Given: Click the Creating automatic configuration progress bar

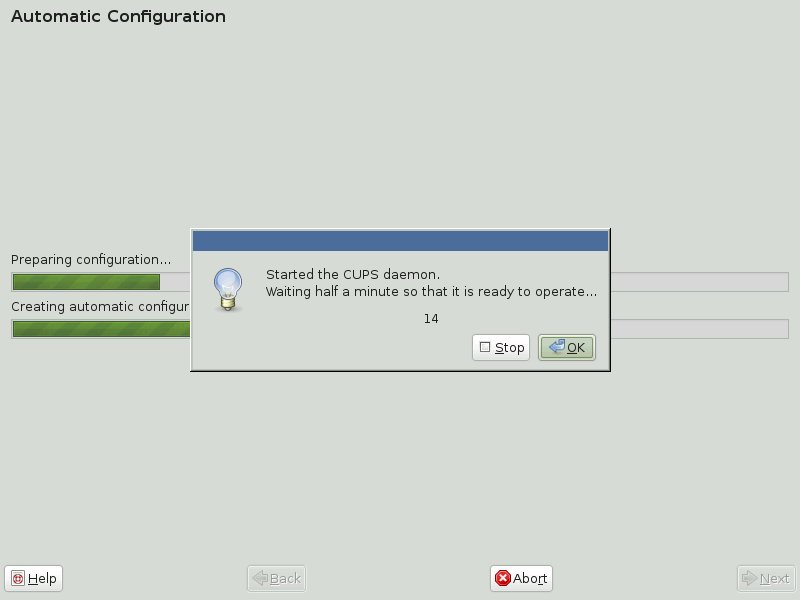Looking at the screenshot, I should (x=400, y=329).
